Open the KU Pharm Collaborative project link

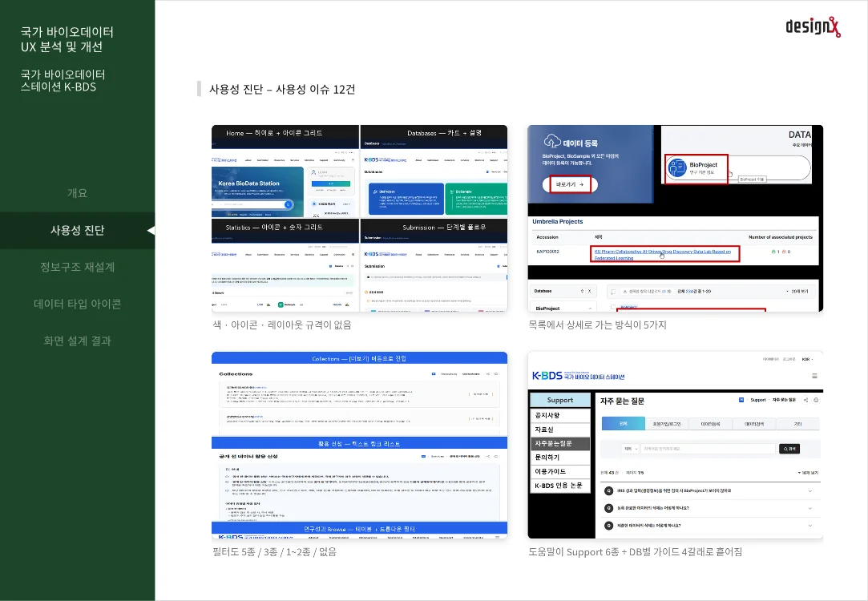[663, 255]
